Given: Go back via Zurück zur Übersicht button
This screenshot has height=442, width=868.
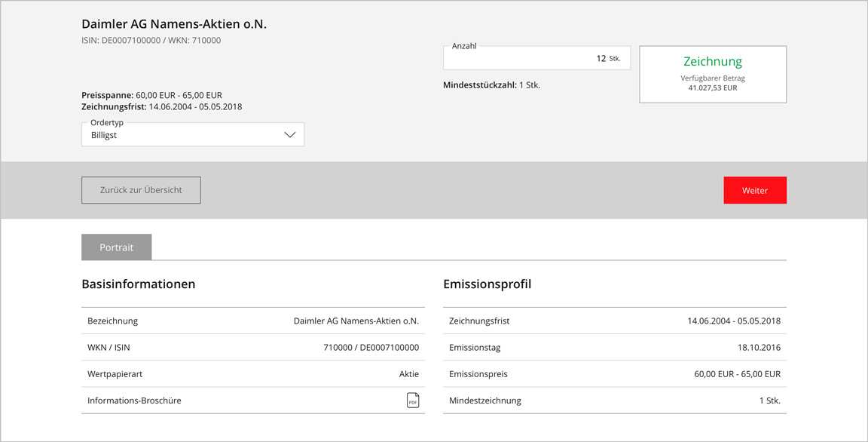Looking at the screenshot, I should (x=141, y=190).
